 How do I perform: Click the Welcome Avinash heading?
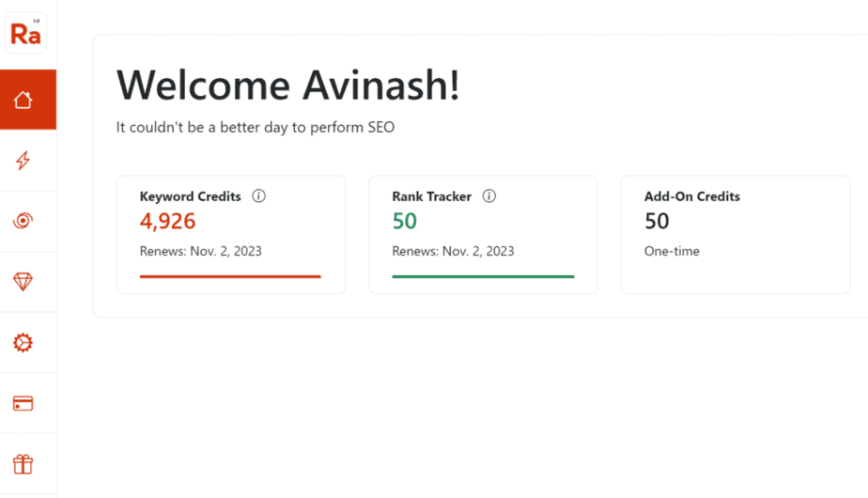click(x=287, y=86)
